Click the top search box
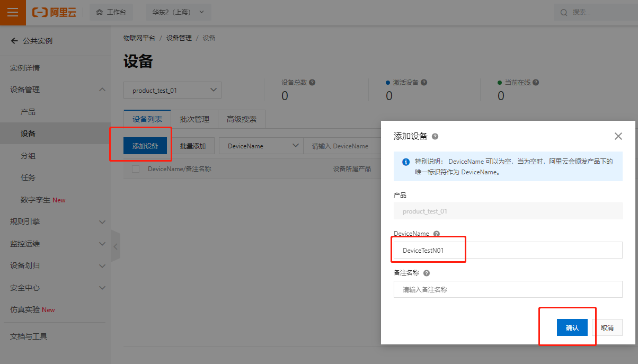 (x=596, y=12)
